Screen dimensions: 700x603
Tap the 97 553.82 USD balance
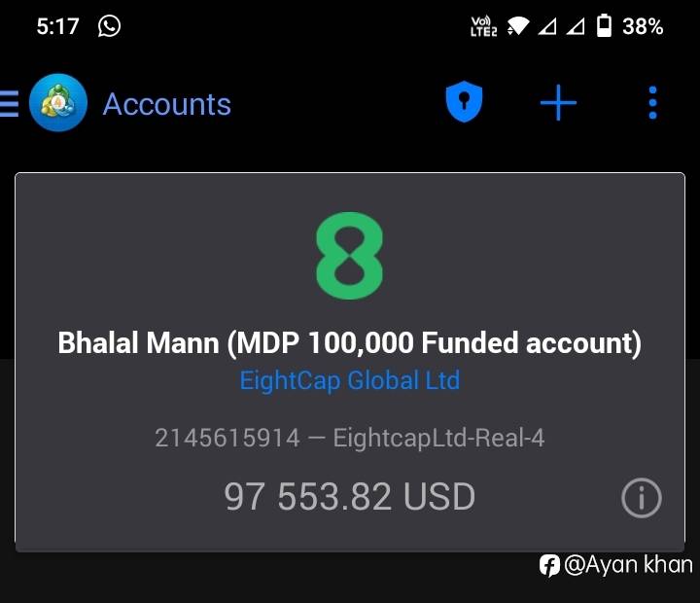pos(350,497)
